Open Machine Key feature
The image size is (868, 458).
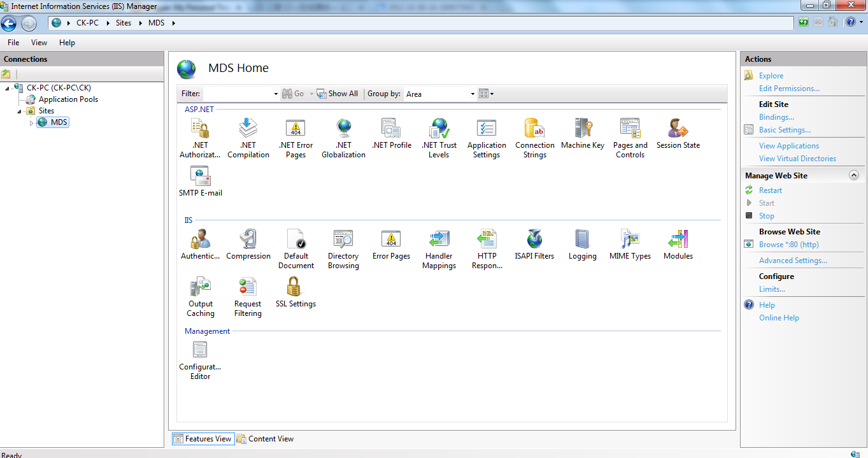point(583,134)
